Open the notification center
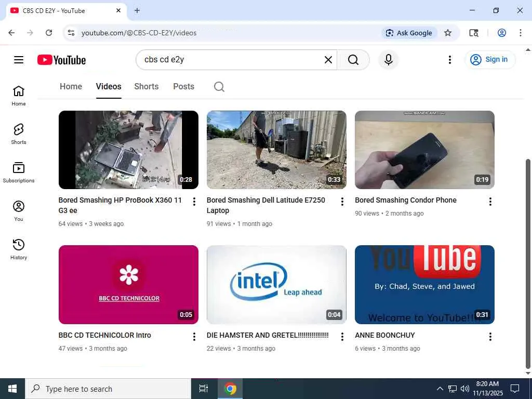The height and width of the screenshot is (399, 532). (x=515, y=389)
